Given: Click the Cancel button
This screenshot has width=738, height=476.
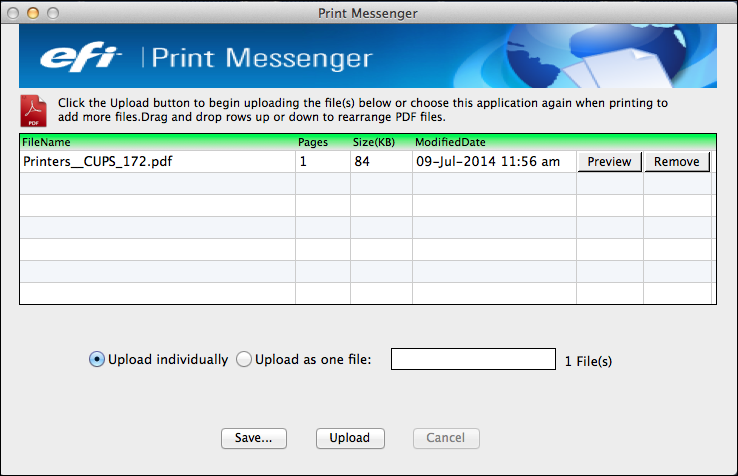Looking at the screenshot, I should tap(446, 438).
